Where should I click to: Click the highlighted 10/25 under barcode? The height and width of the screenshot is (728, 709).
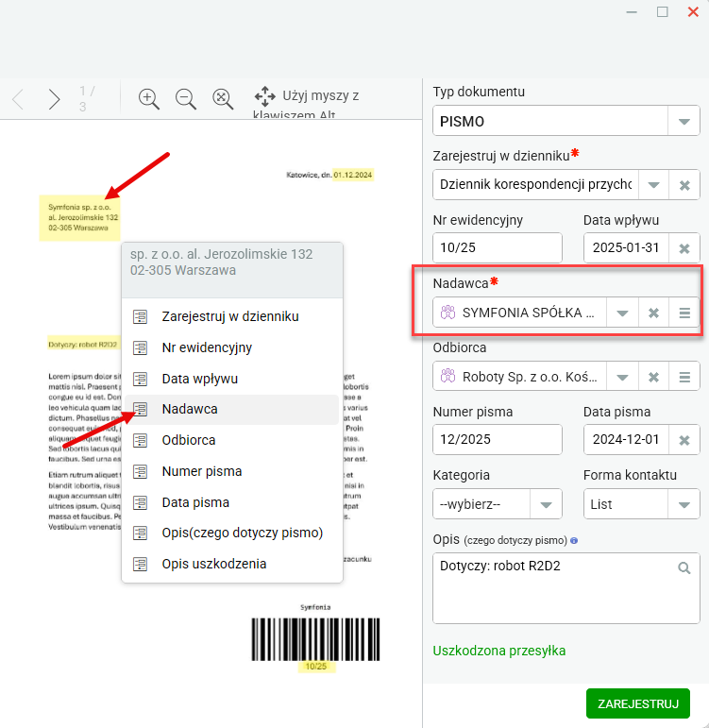(x=316, y=667)
